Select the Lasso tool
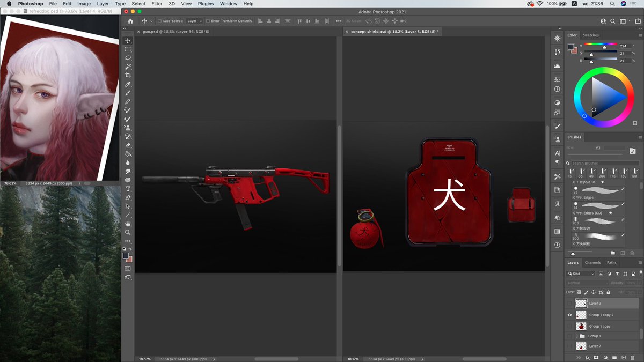The width and height of the screenshot is (644, 362). (x=128, y=58)
